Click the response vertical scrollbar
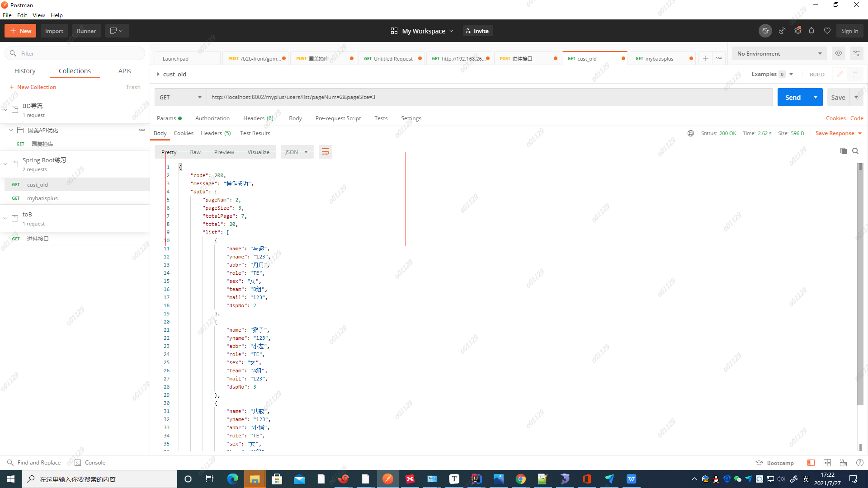868x488 pixels. tap(860, 285)
